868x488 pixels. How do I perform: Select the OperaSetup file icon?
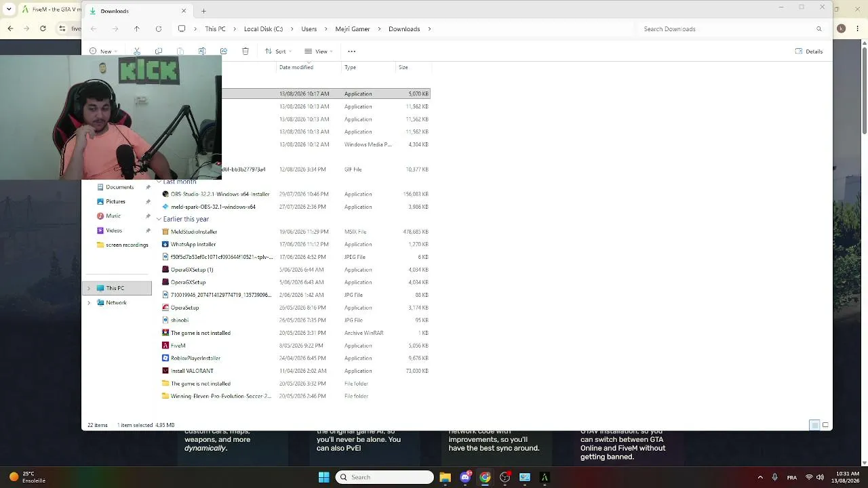click(x=165, y=308)
